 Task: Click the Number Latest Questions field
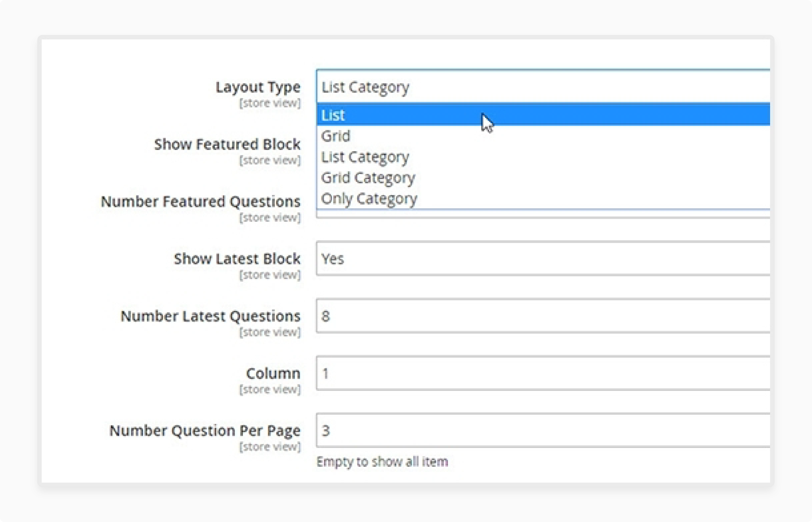543,315
